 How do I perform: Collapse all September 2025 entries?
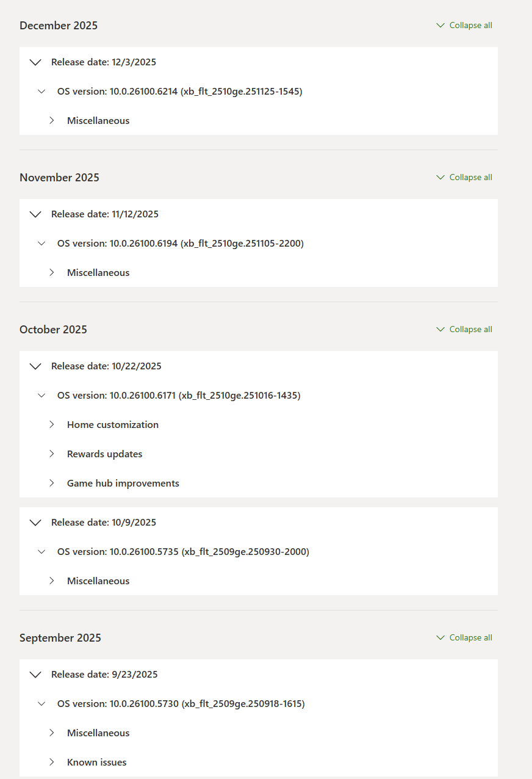[x=464, y=638]
